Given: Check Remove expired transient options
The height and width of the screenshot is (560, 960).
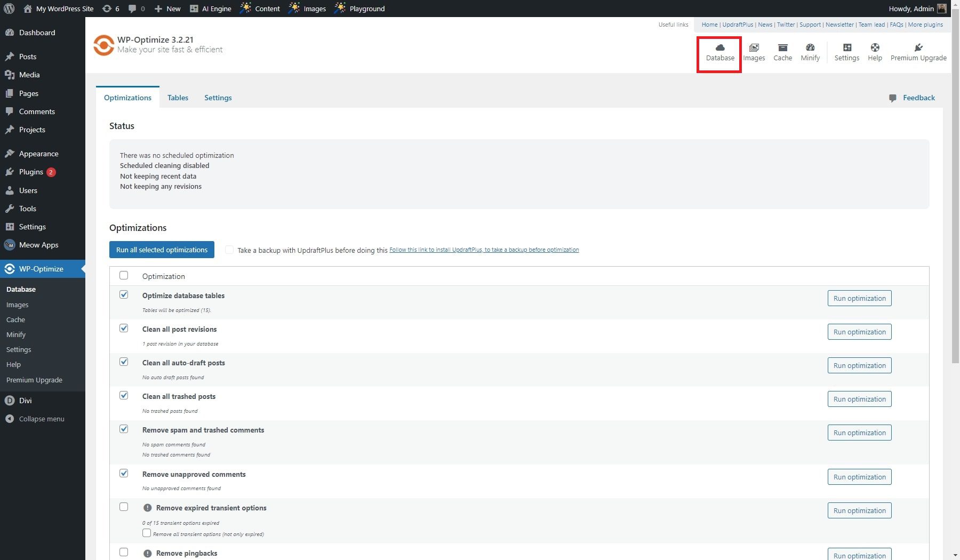Looking at the screenshot, I should (x=124, y=507).
